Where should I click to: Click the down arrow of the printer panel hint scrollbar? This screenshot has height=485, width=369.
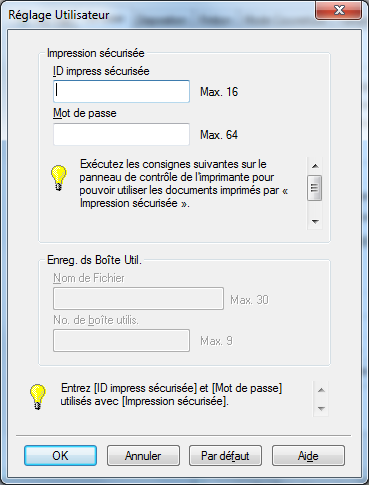(315, 221)
